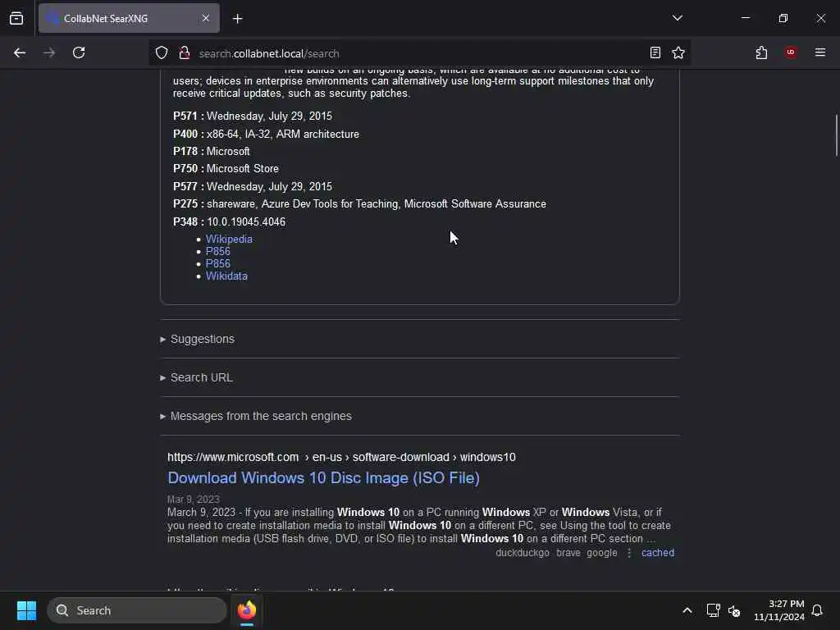Select the P348 version value 10.0.19045.4046

pyautogui.click(x=246, y=221)
